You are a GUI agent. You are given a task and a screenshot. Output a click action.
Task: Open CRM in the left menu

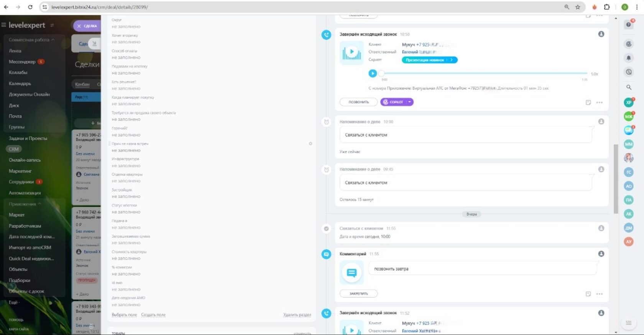pyautogui.click(x=14, y=149)
